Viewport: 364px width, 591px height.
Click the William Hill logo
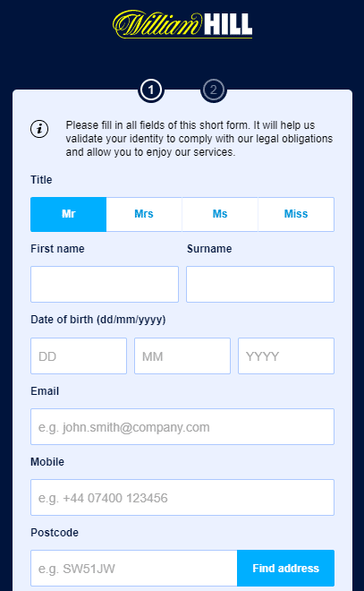[x=182, y=24]
